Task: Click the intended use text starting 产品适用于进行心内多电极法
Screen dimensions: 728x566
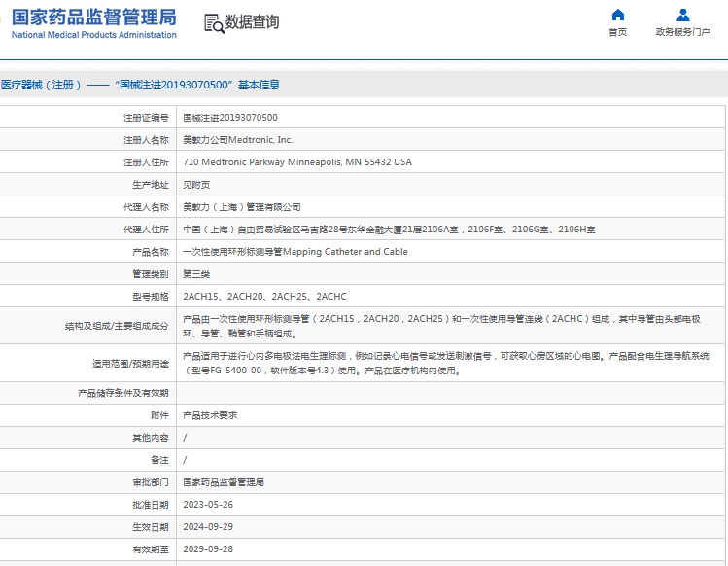Action: click(446, 364)
